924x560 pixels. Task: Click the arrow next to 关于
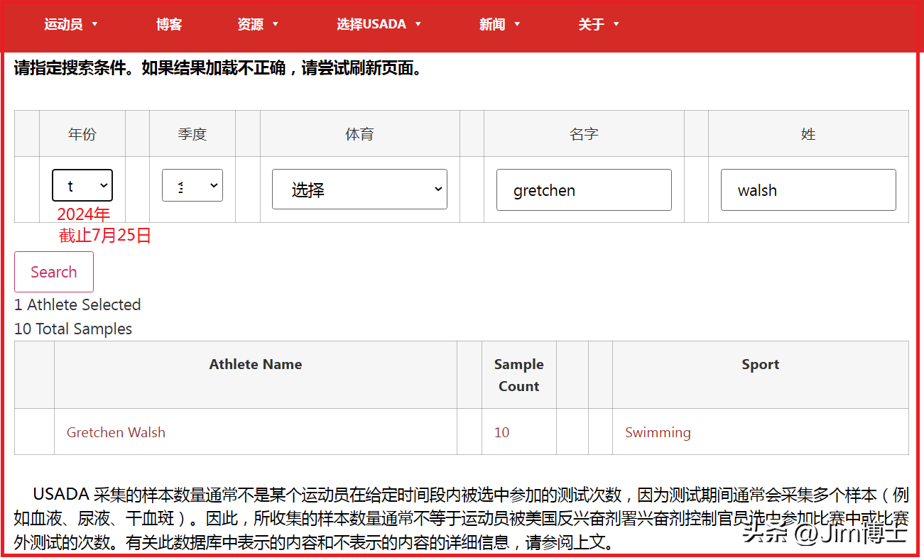616,25
